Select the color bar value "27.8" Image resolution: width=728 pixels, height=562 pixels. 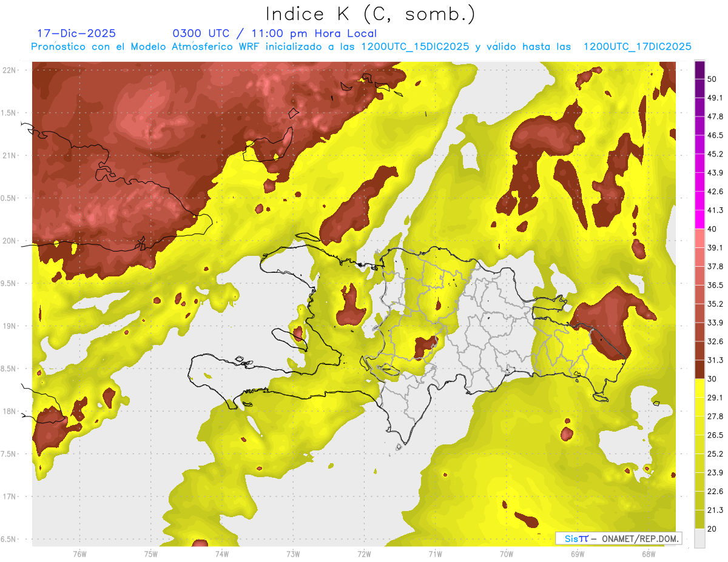(x=715, y=416)
